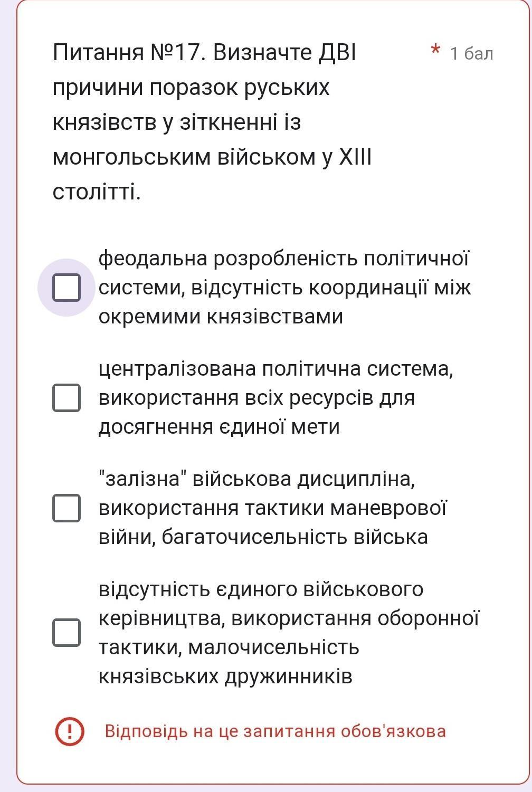Click the text "досягнення єдиної мети"

[x=219, y=426]
